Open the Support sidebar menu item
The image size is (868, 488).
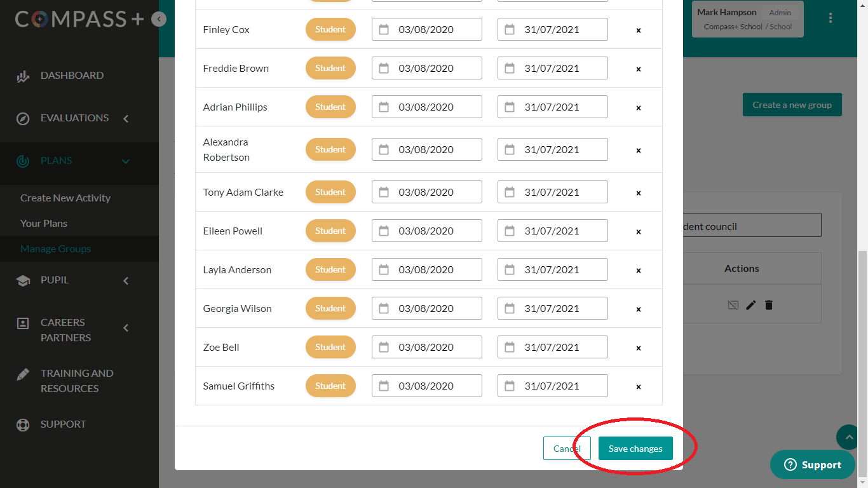[79, 424]
